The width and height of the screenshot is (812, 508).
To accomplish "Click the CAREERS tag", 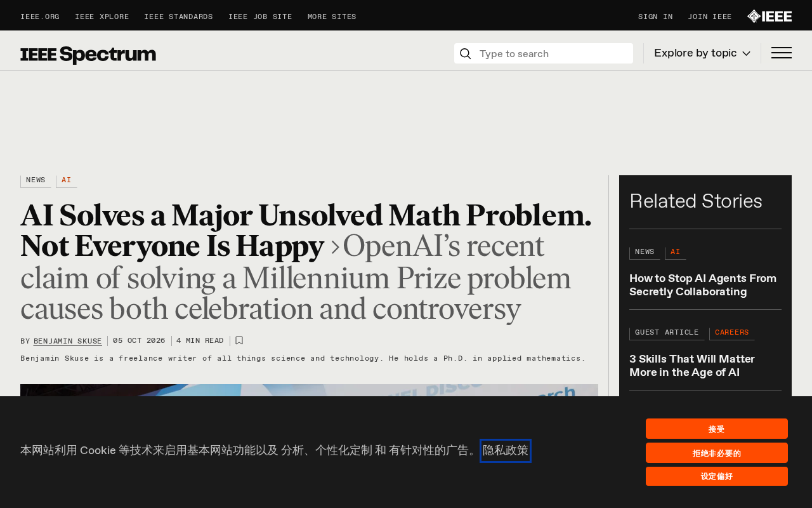I will point(732,333).
